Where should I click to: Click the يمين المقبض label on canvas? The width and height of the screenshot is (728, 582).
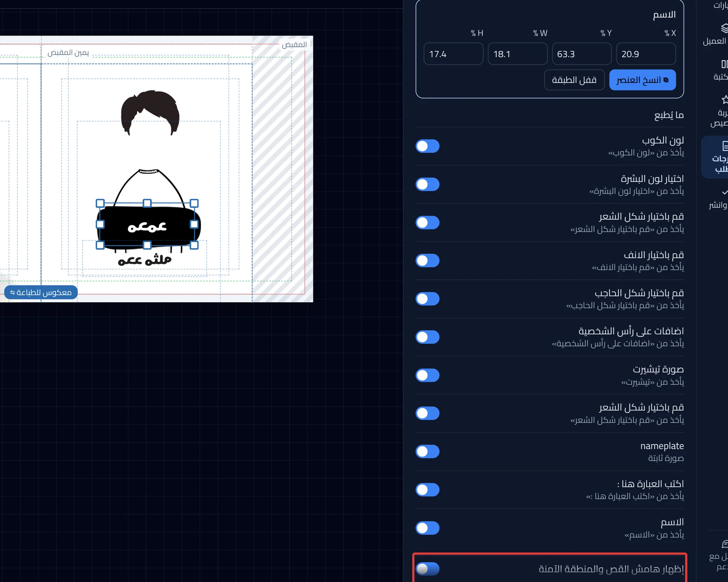pos(68,53)
